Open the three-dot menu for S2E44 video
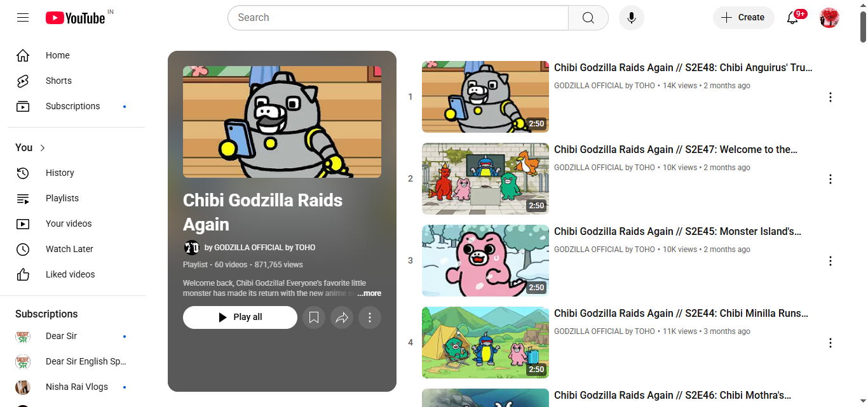The image size is (868, 407). tap(830, 343)
